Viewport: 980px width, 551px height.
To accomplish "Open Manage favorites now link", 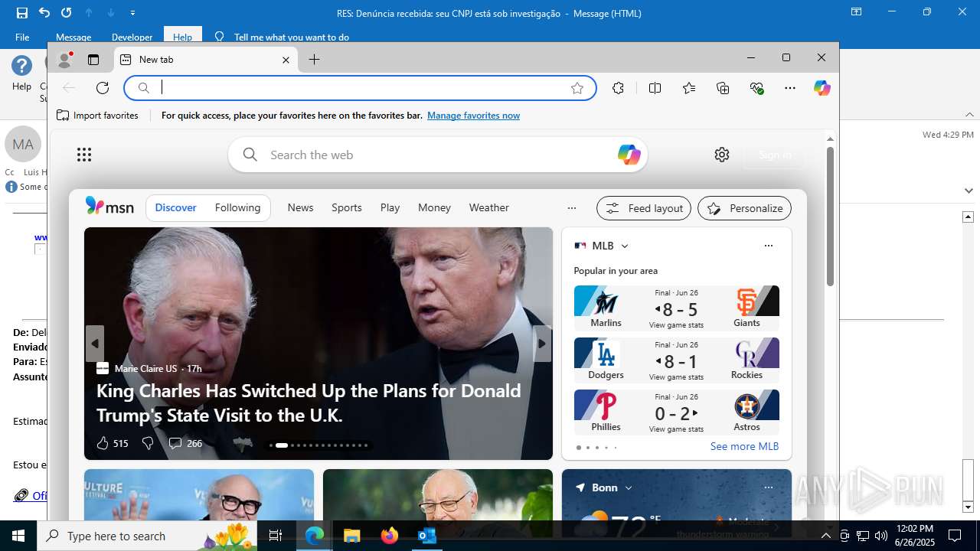I will [x=473, y=116].
